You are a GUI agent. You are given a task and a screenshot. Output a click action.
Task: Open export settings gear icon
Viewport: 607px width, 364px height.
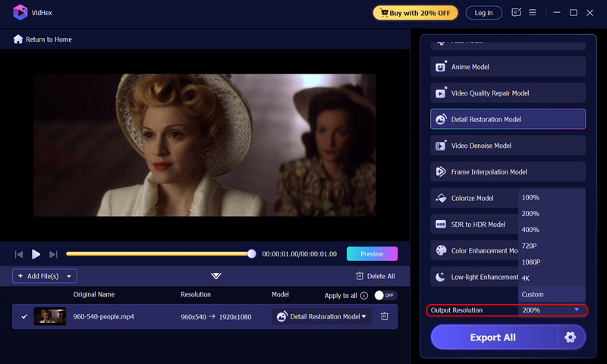[x=571, y=337]
